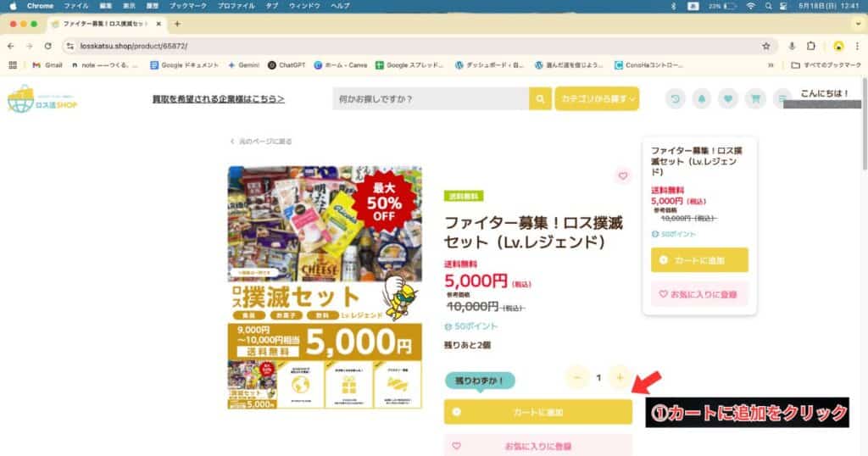Click the sidebar お気に入りに登録 button
Viewport: 868px width, 456px height.
(699, 294)
